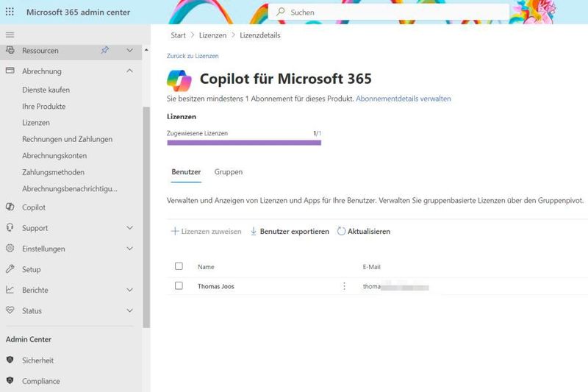The width and height of the screenshot is (588, 392).
Task: Click the Lizenzdetails breadcrumb
Action: (x=260, y=35)
